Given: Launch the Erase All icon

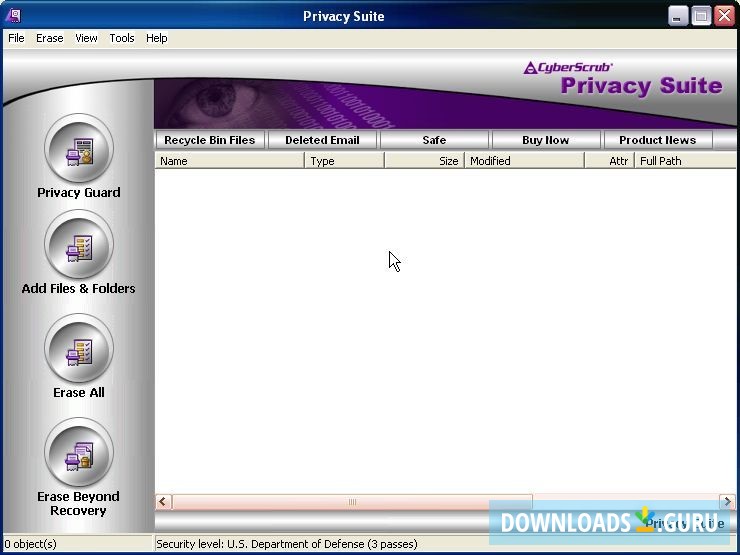Looking at the screenshot, I should tap(79, 348).
